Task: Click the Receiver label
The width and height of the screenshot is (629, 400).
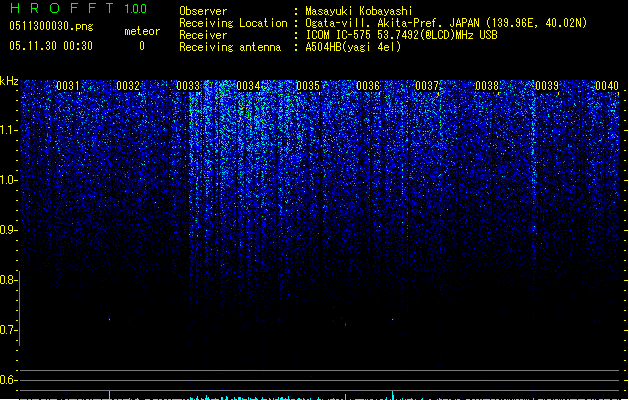Action: [203, 35]
